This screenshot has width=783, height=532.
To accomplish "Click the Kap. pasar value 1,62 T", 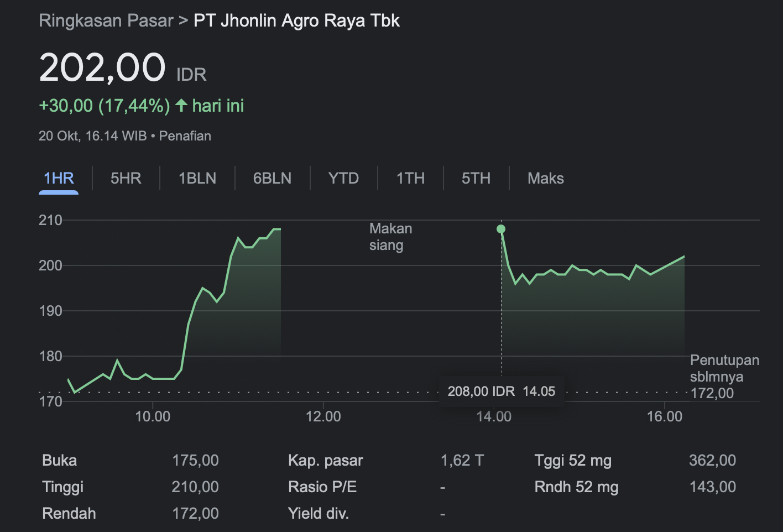I will (x=462, y=460).
